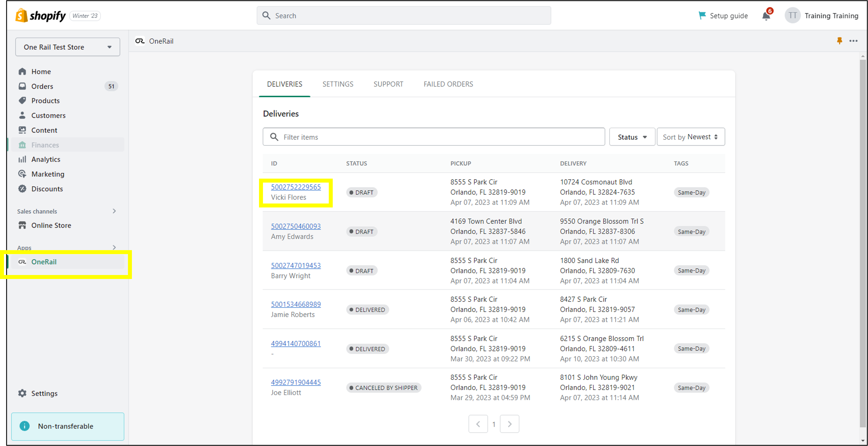868x446 pixels.
Task: Open Marketing in the sidebar
Action: 47,174
